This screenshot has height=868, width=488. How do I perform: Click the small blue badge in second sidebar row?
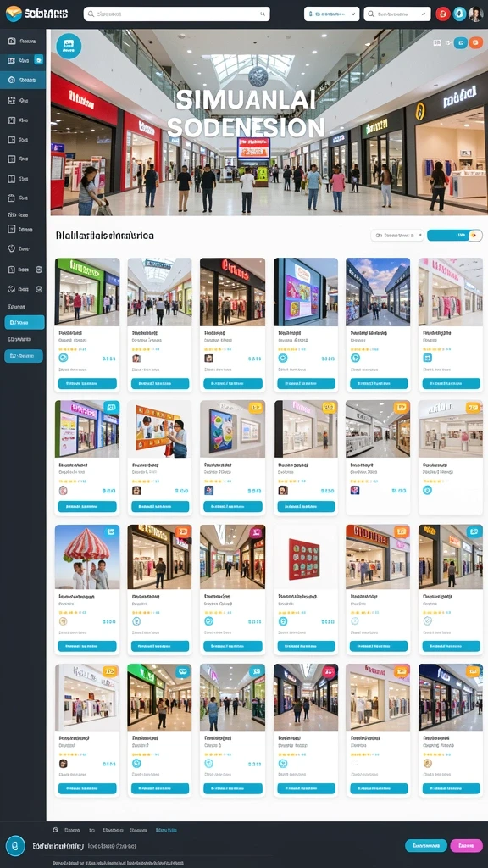38,60
